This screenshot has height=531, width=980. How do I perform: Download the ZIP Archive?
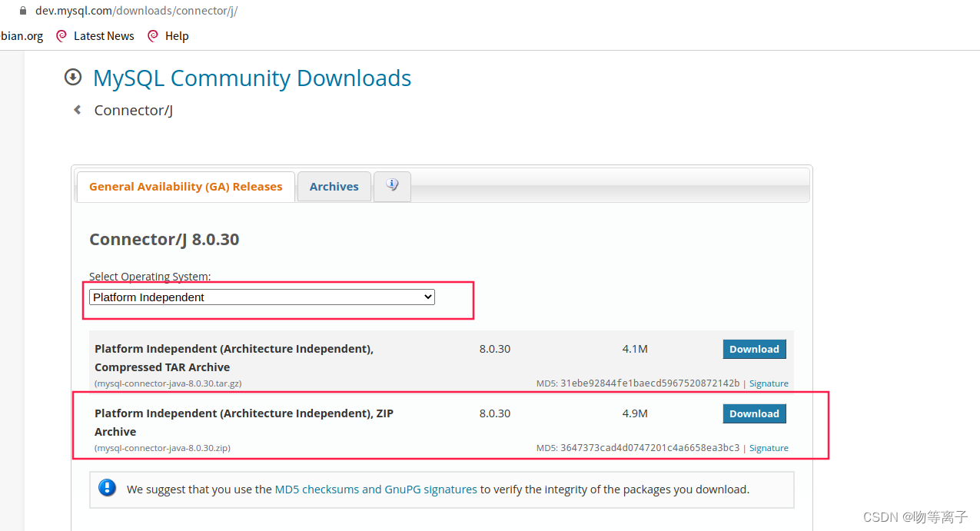click(x=754, y=413)
